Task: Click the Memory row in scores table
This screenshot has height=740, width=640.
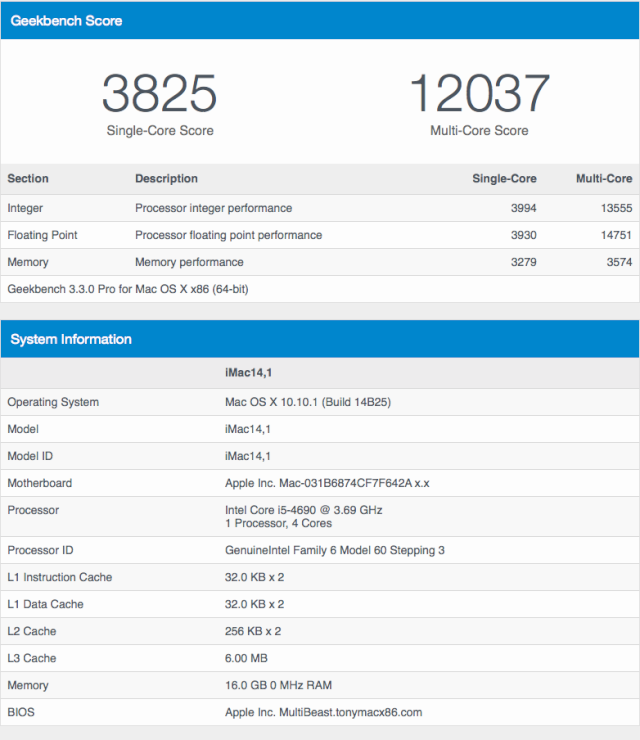Action: pos(320,262)
